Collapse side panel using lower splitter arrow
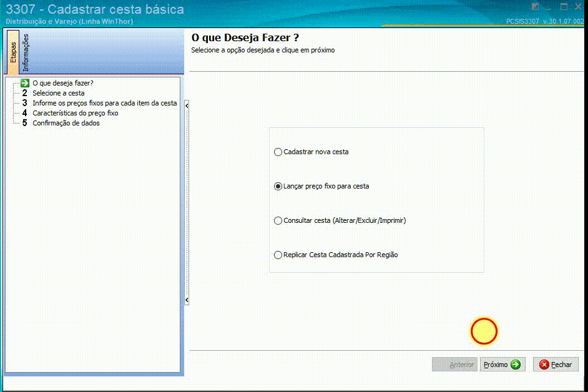This screenshot has width=588, height=392. point(187,300)
